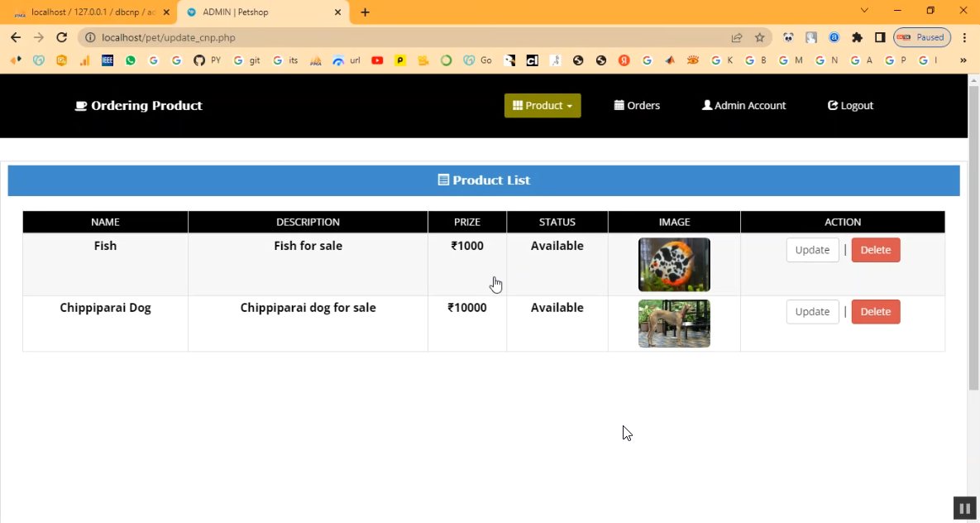Open the yellow P bookmark

(x=400, y=60)
